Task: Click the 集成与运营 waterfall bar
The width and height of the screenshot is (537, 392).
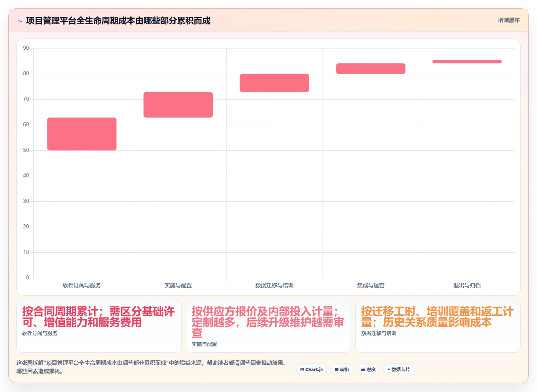Action: coord(371,69)
